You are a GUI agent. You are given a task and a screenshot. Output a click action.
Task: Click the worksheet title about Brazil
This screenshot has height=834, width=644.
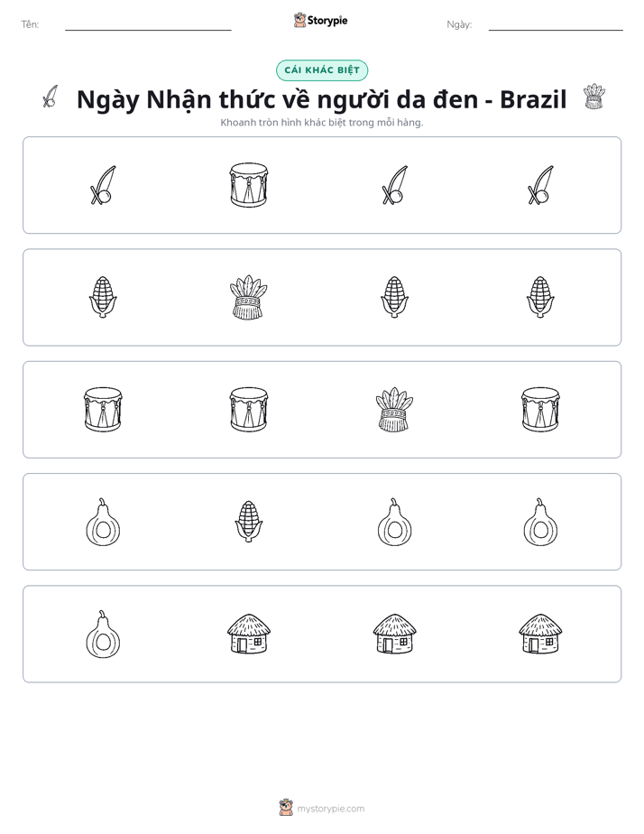coord(322,99)
